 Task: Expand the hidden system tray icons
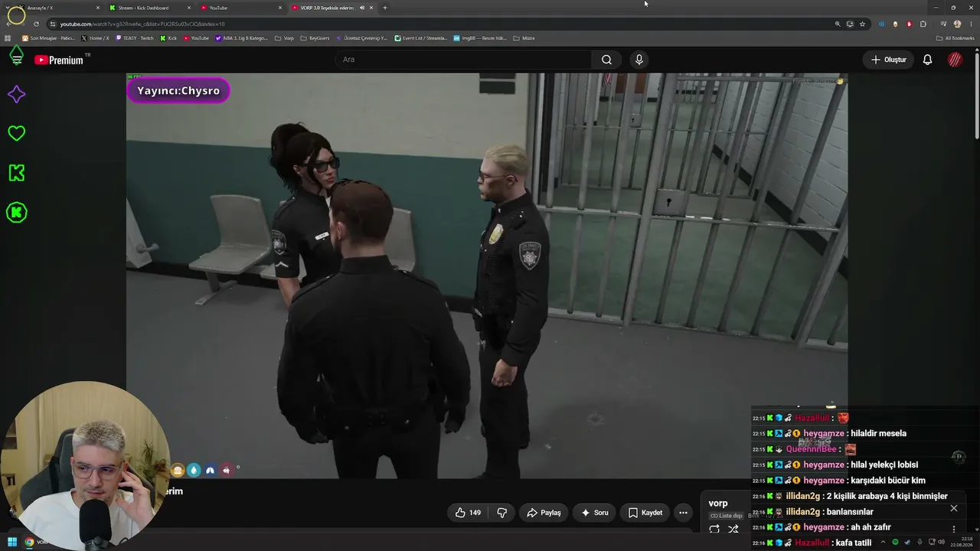(884, 543)
